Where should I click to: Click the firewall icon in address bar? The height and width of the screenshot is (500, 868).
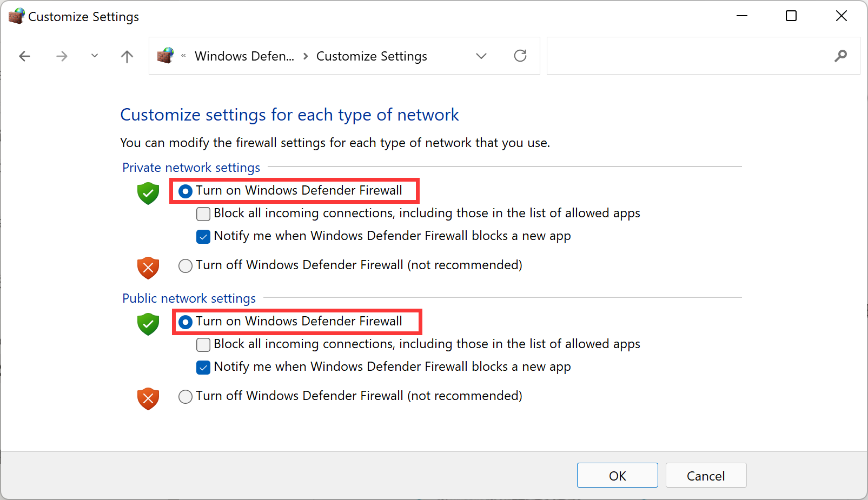click(165, 56)
